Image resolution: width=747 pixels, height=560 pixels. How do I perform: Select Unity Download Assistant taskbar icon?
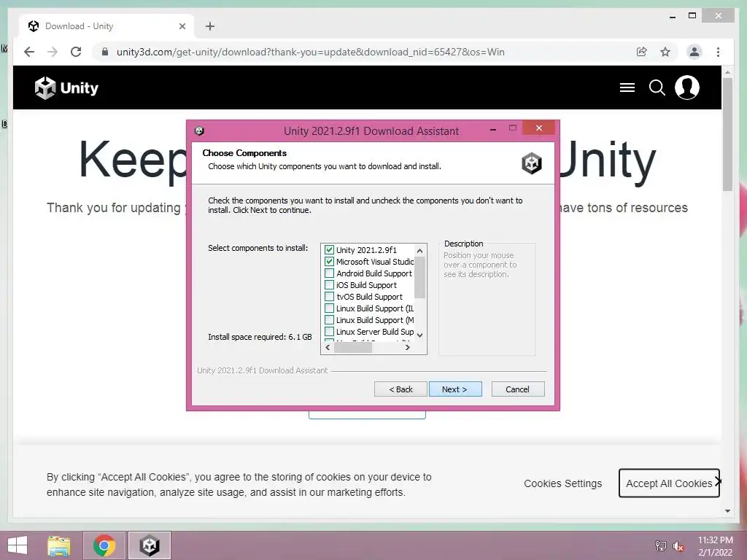click(149, 545)
